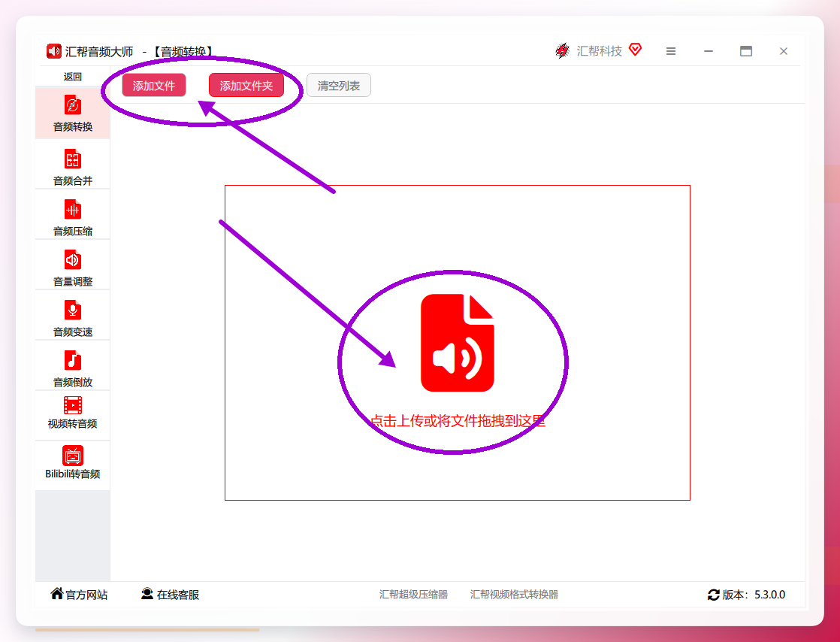The image size is (840, 642).
Task: Minimize the 汇帮音频大师 window
Action: tap(709, 51)
